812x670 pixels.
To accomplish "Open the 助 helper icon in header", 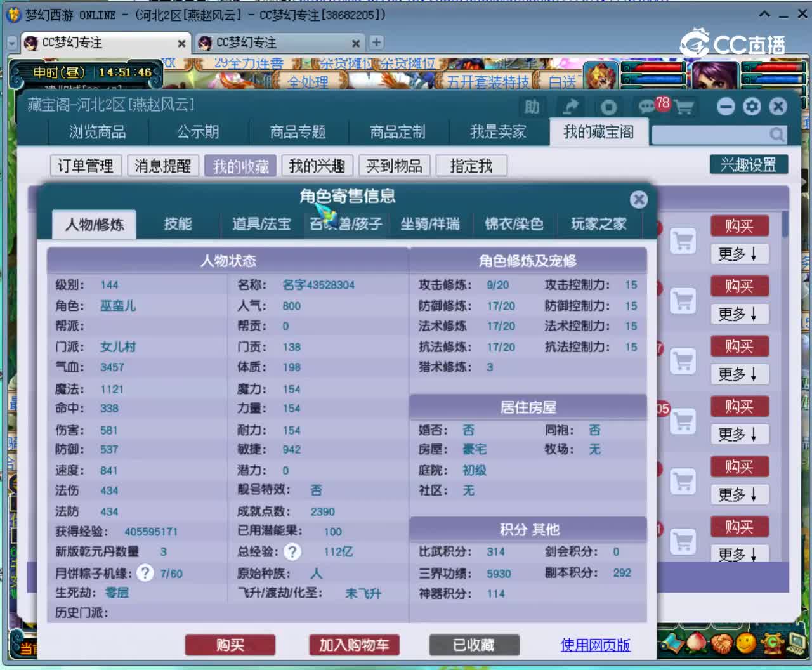I will (532, 107).
